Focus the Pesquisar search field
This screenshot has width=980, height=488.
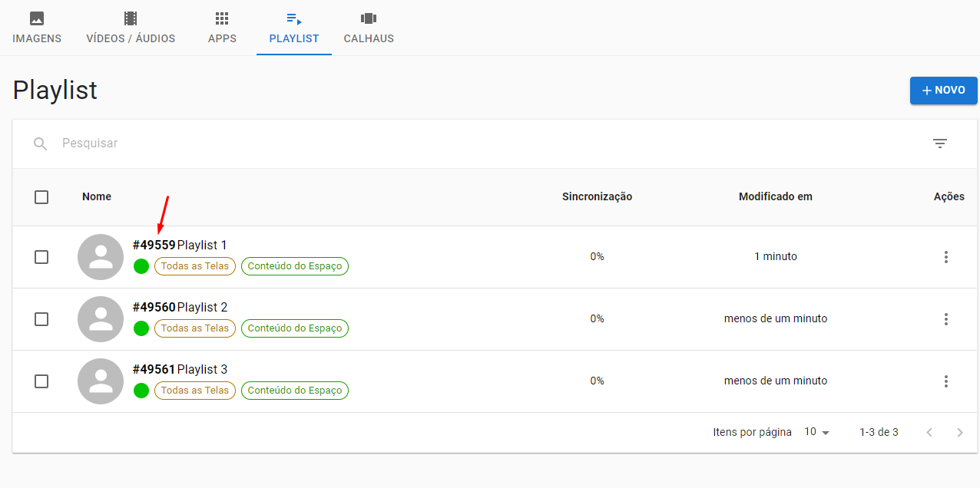click(484, 143)
